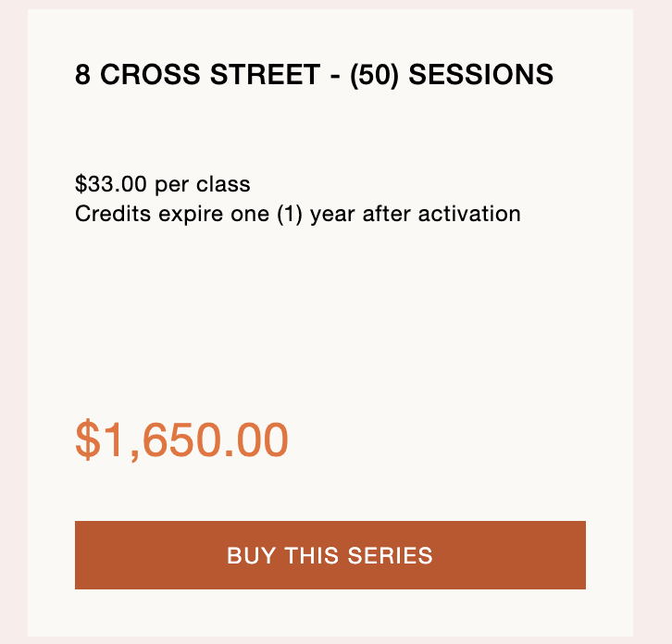
Task: Click the word "class" in the price line
Action: [223, 184]
